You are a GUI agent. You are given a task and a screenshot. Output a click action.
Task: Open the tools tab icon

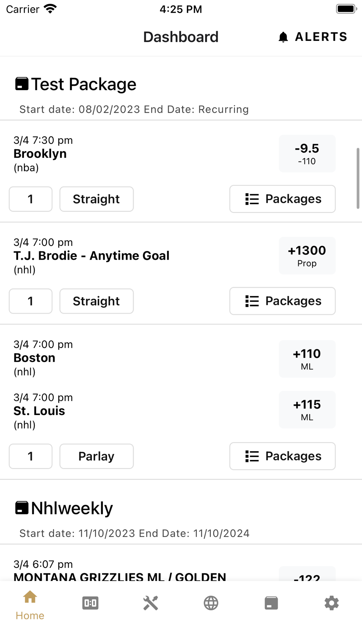pos(151,603)
